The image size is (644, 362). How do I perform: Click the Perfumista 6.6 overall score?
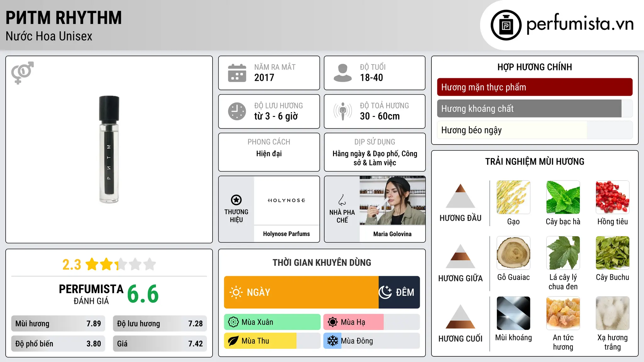143,294
